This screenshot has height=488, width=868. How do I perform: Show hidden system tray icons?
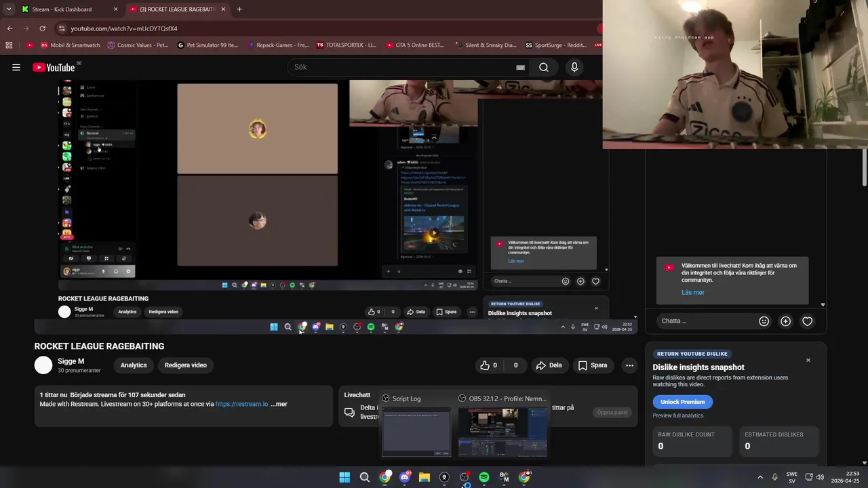click(x=760, y=477)
